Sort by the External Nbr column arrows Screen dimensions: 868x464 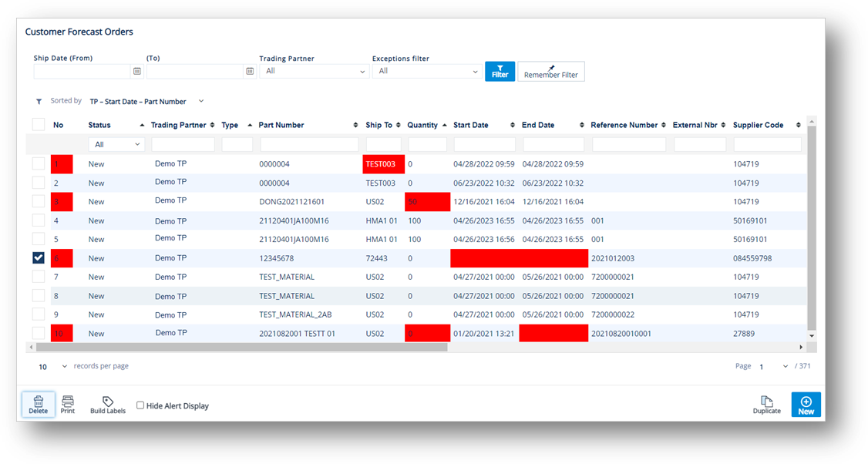click(724, 125)
